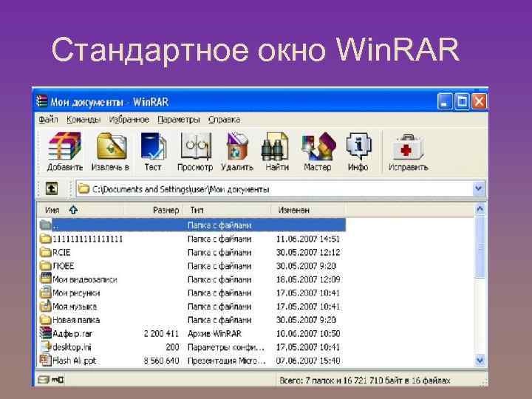Click the size value 8 560 640
The image size is (532, 399).
[161, 361]
